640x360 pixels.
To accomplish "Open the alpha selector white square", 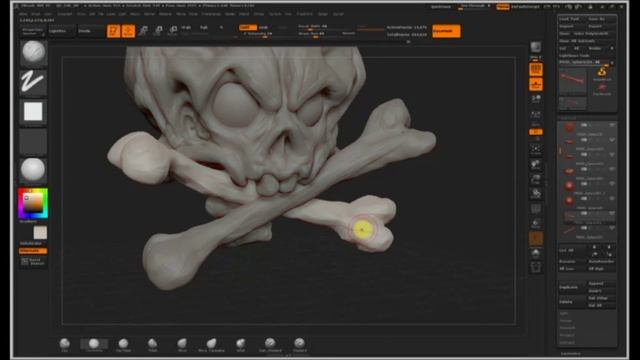I will click(x=33, y=112).
